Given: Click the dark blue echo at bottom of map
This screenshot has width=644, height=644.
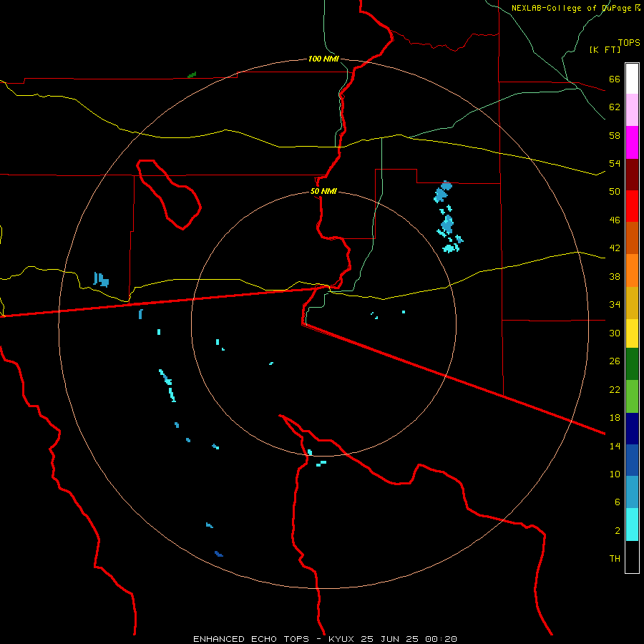Looking at the screenshot, I should point(218,554).
